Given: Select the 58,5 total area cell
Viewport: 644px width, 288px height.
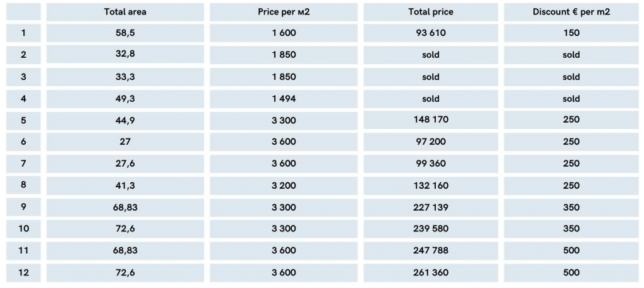Looking at the screenshot, I should click(x=125, y=33).
